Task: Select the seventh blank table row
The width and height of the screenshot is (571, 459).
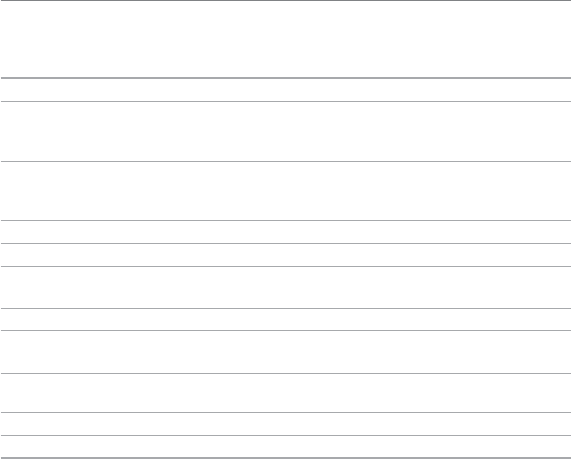Action: click(286, 319)
